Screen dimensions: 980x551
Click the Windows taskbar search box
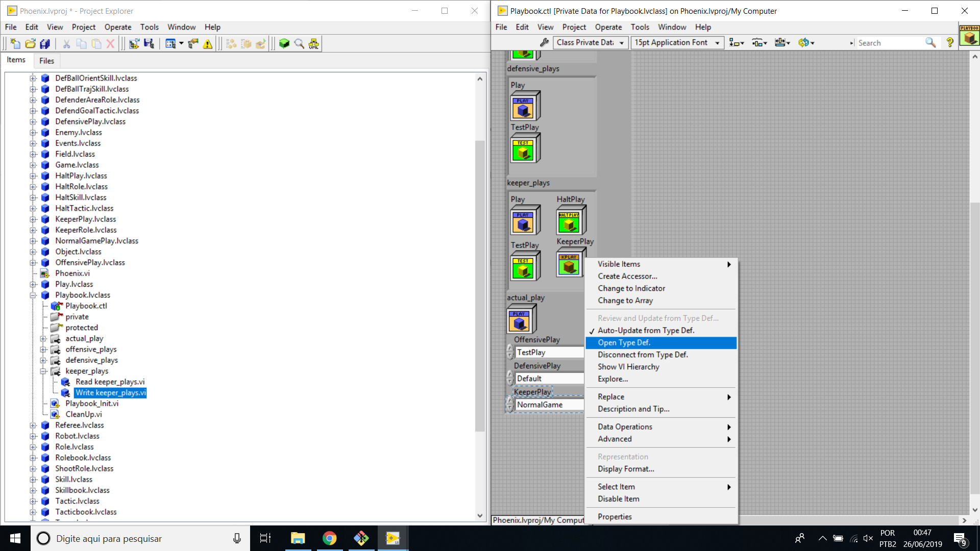140,538
